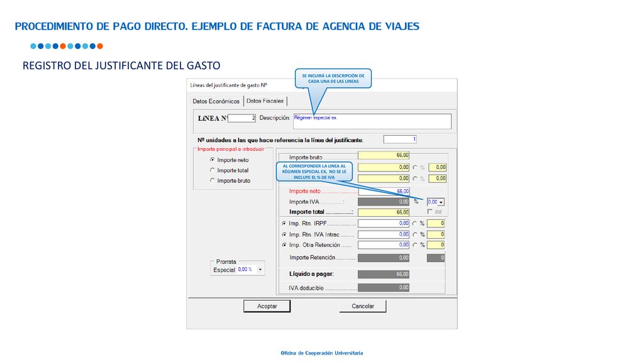
Task: Click the 'Oficina de Cooperación Universitaria' footer text
Action: 321,353
